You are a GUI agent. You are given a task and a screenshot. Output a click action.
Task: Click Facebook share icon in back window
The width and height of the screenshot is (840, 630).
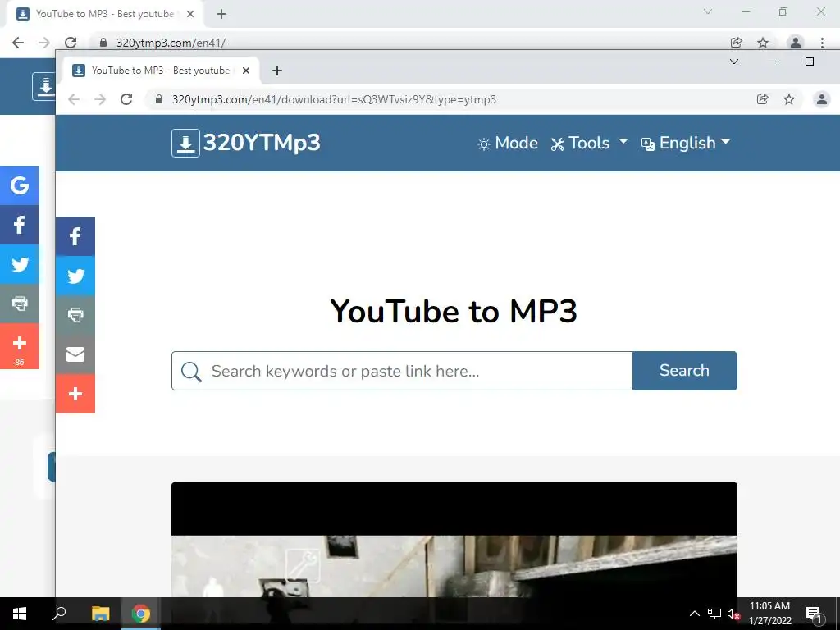(20, 225)
